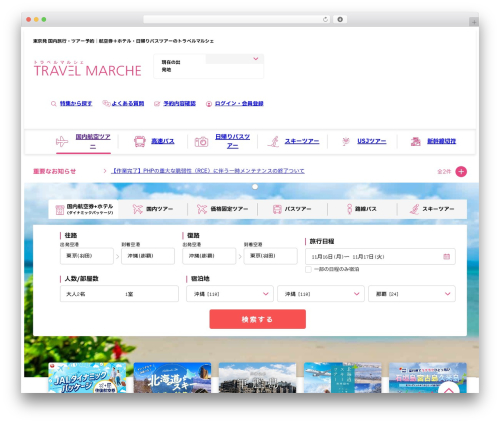The height and width of the screenshot is (423, 500).
Task: Select the 新幹線切符 navigation item
Action: click(x=441, y=141)
